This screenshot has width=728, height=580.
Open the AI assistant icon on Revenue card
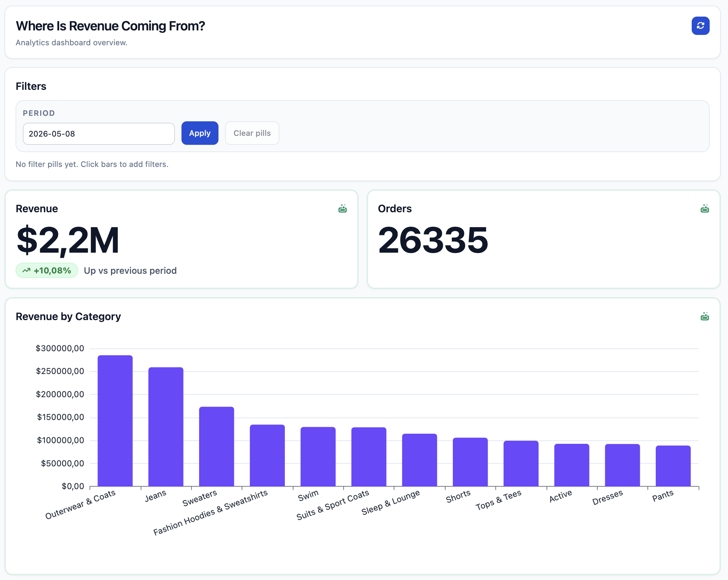[x=342, y=208]
